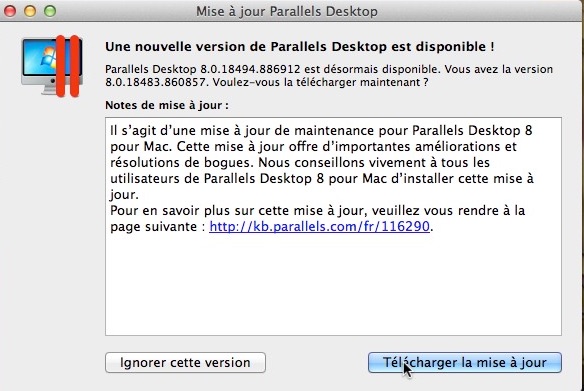Click the empty area of the notes box
Viewport: 584px width, 391px height.
[x=333, y=287]
